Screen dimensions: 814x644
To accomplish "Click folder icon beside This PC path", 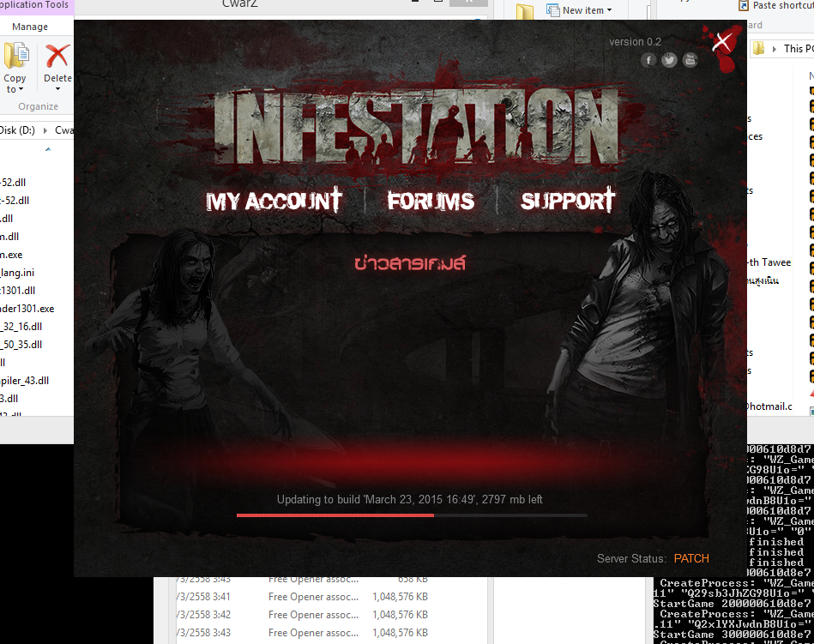I will point(758,49).
